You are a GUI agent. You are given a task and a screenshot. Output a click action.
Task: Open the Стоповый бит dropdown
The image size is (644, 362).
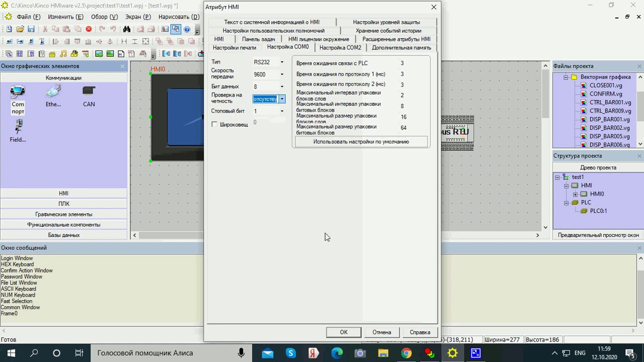point(282,111)
